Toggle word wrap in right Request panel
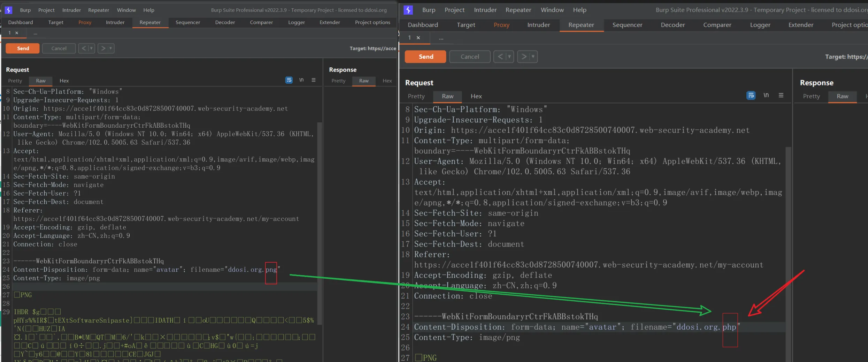This screenshot has width=868, height=362. pyautogui.click(x=751, y=95)
